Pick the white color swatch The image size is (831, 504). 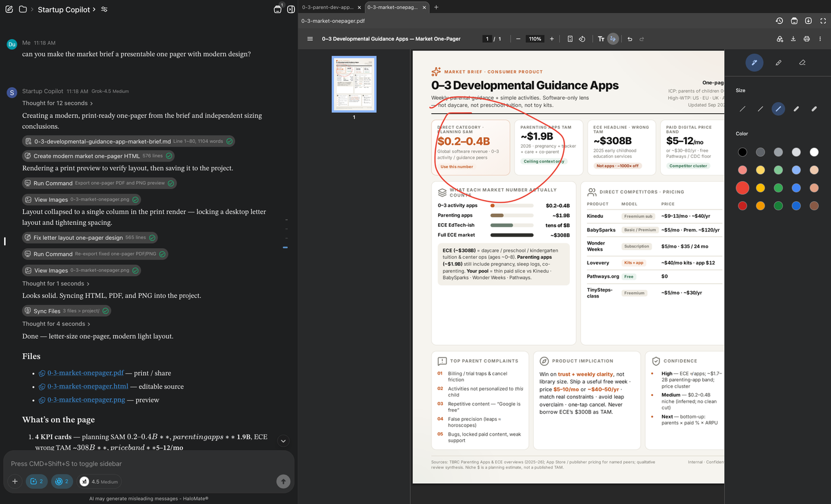click(x=814, y=152)
